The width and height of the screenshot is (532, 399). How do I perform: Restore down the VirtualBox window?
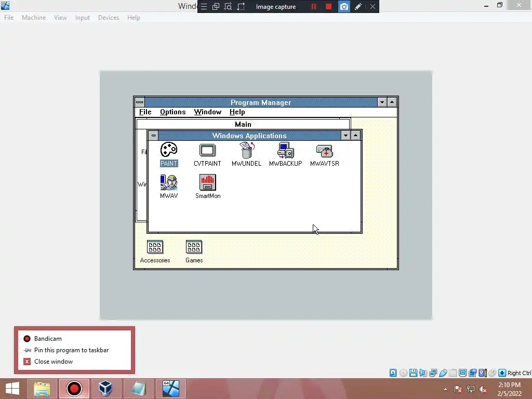(x=500, y=5)
